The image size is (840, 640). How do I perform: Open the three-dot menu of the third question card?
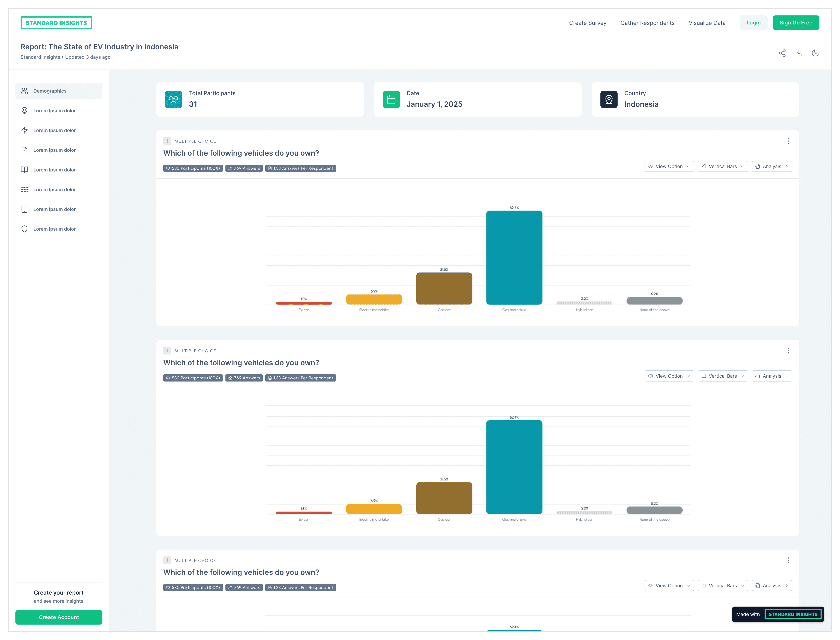pyautogui.click(x=788, y=560)
